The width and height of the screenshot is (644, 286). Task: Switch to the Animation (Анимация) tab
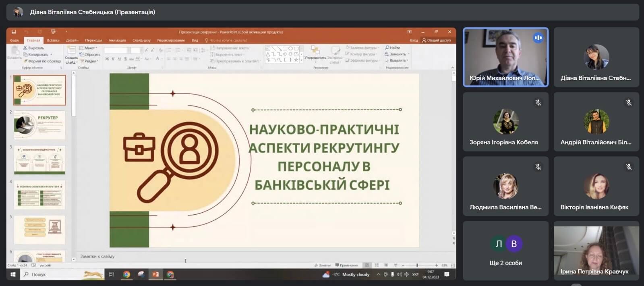point(117,40)
